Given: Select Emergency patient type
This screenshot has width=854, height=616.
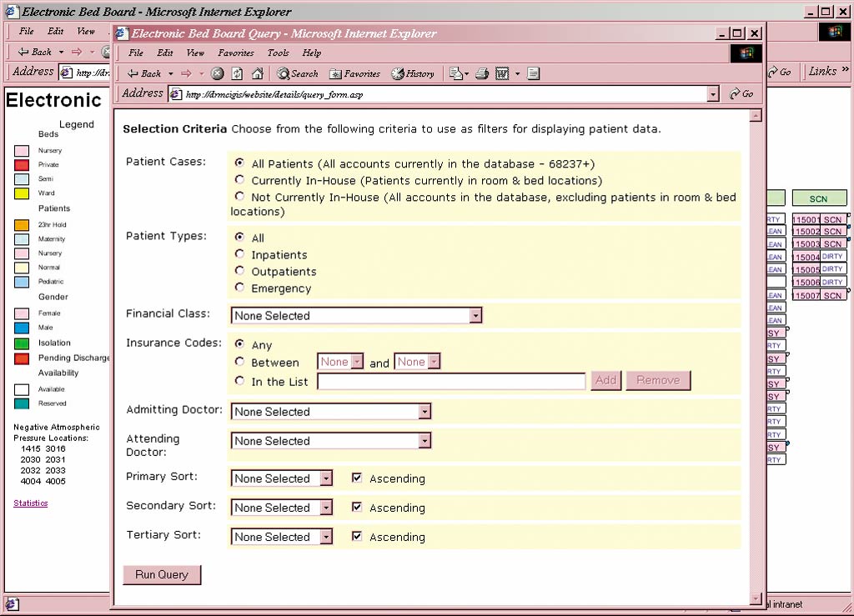Looking at the screenshot, I should click(x=239, y=287).
